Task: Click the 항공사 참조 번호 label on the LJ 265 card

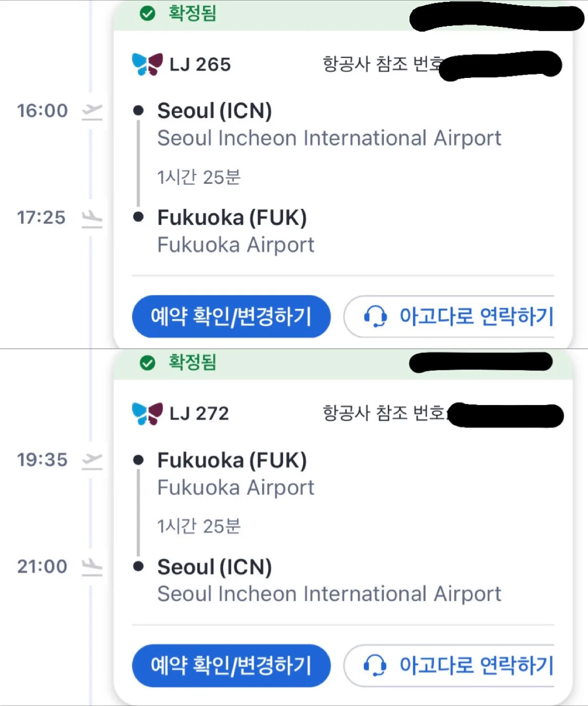Action: coord(383,64)
